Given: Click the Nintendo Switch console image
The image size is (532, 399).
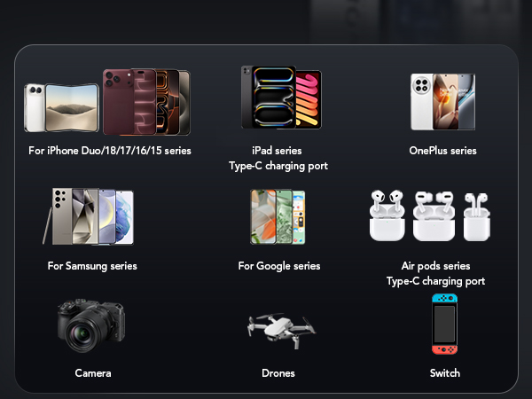Looking at the screenshot, I should click(444, 324).
